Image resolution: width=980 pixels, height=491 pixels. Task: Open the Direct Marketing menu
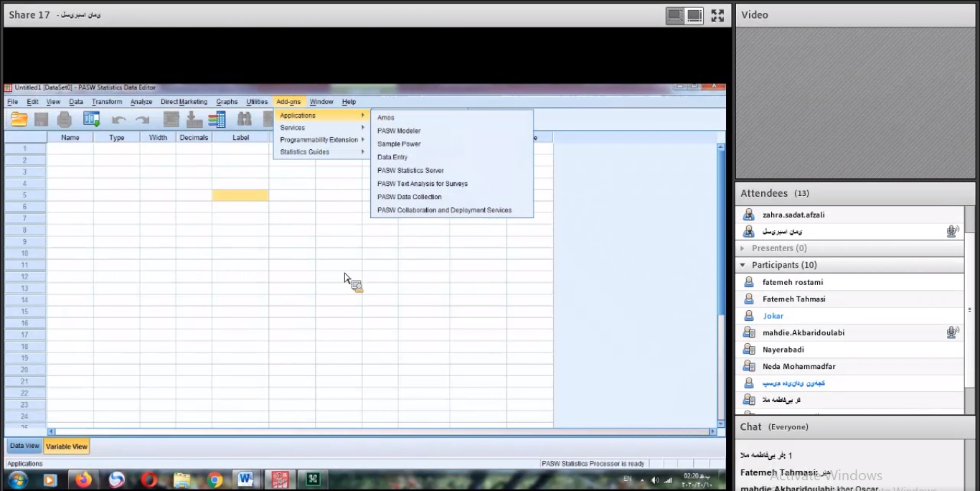[x=184, y=102]
